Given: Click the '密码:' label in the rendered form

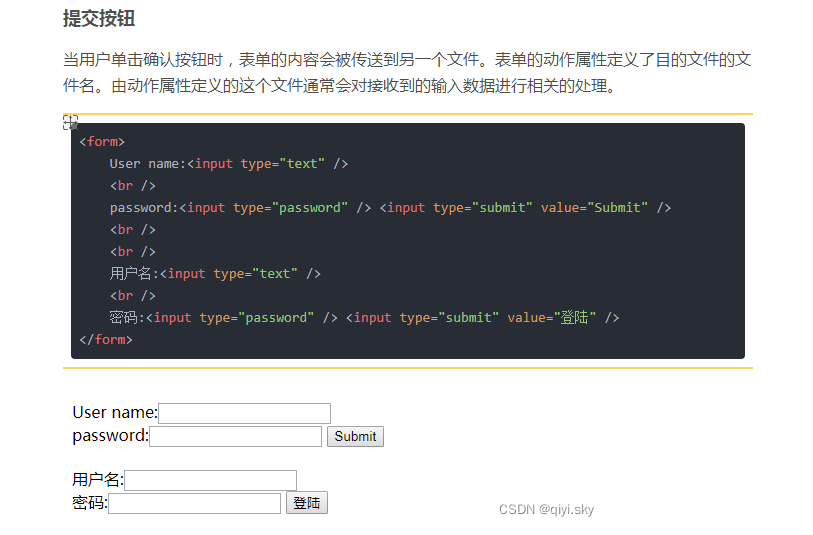Looking at the screenshot, I should tap(90, 503).
